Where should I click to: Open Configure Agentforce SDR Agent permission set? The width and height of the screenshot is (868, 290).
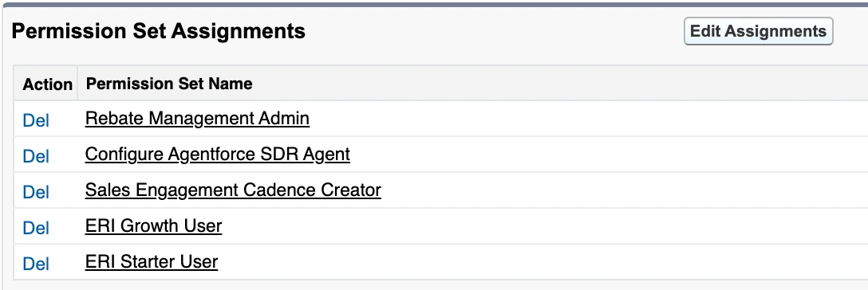coord(218,154)
